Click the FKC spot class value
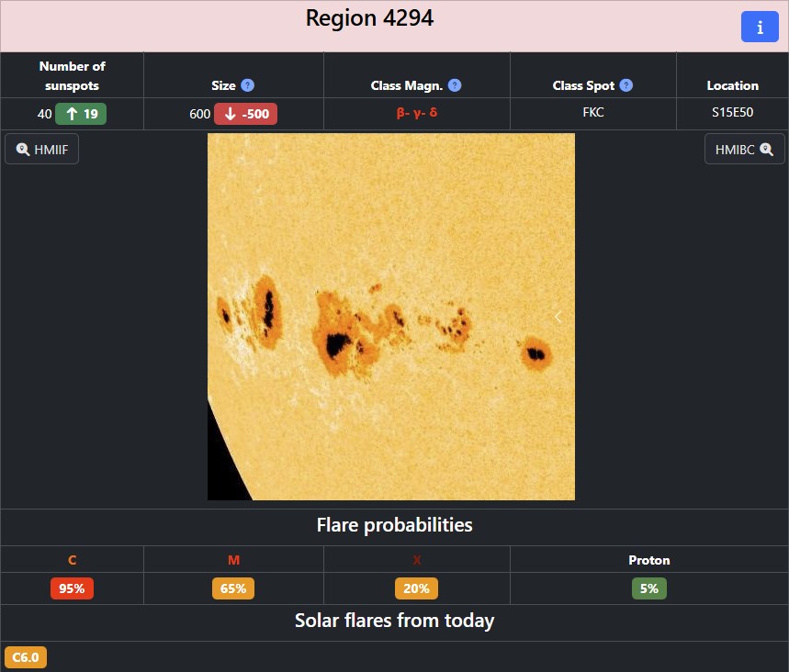 592,113
